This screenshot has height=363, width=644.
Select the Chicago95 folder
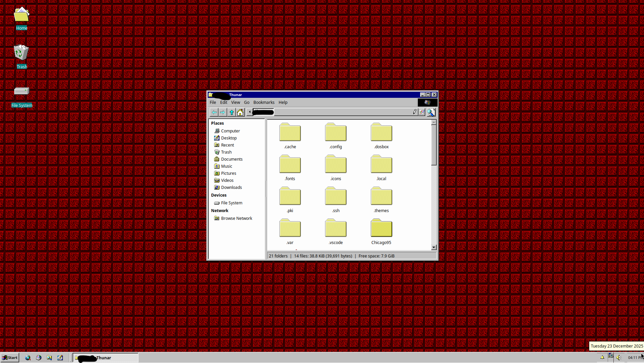coord(381,232)
